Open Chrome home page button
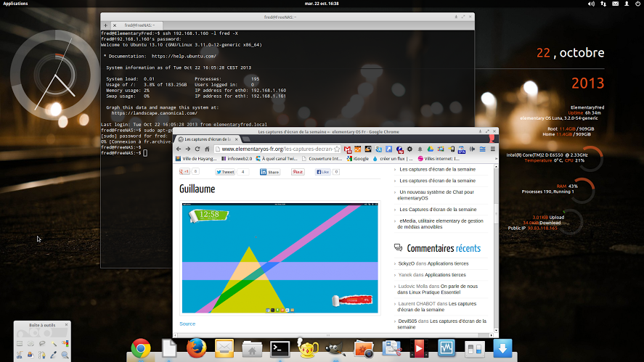 pyautogui.click(x=208, y=149)
